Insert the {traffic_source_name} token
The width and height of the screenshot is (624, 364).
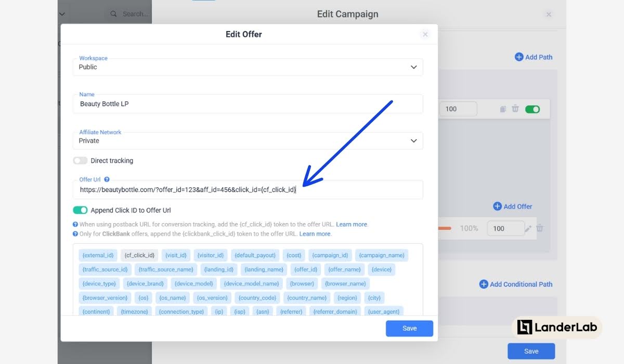(166, 269)
